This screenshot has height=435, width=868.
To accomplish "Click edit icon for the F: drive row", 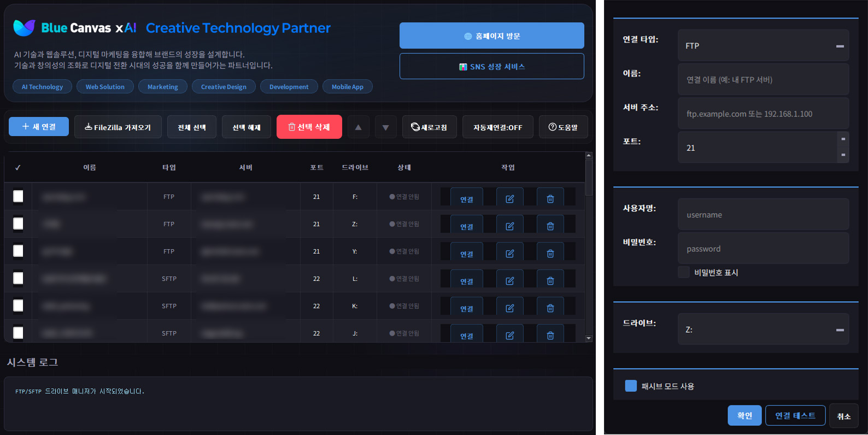I will point(509,198).
